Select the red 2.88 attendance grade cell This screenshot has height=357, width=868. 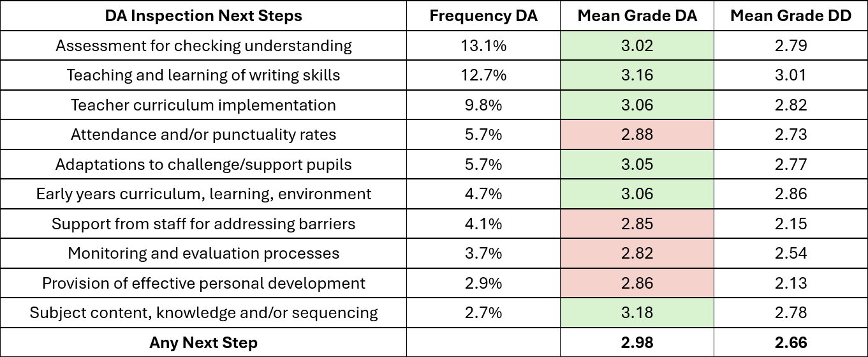[x=636, y=134]
